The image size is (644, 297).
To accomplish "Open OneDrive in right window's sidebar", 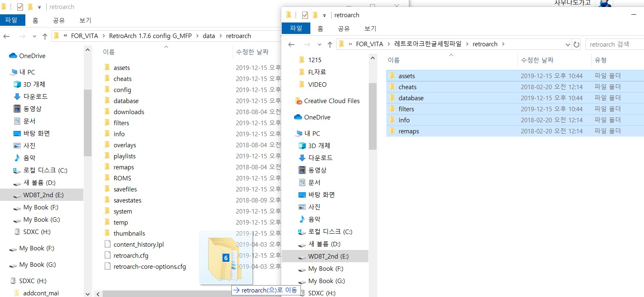I will point(317,117).
